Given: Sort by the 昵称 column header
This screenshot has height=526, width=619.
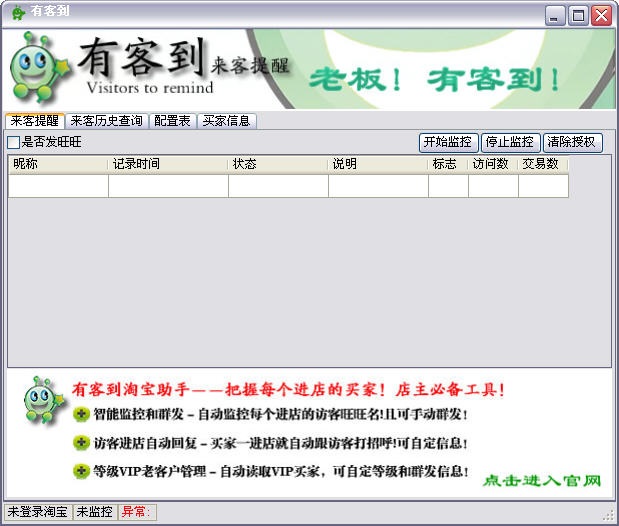Looking at the screenshot, I should pyautogui.click(x=58, y=164).
